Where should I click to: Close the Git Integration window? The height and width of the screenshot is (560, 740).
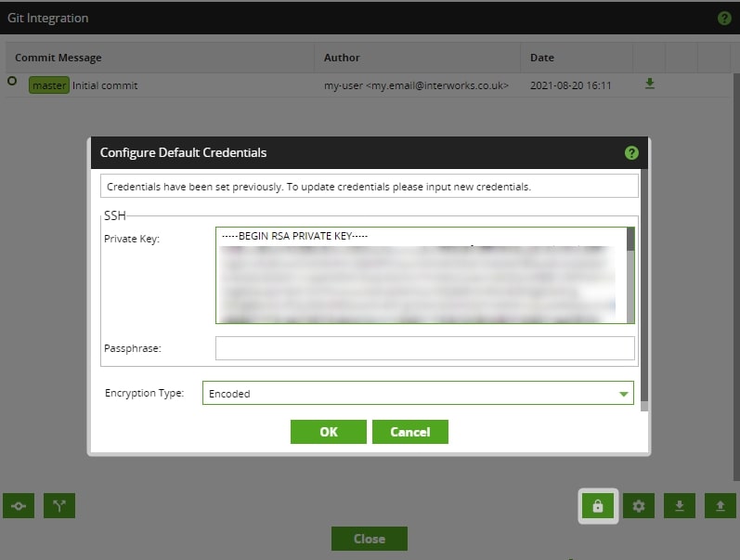point(369,539)
